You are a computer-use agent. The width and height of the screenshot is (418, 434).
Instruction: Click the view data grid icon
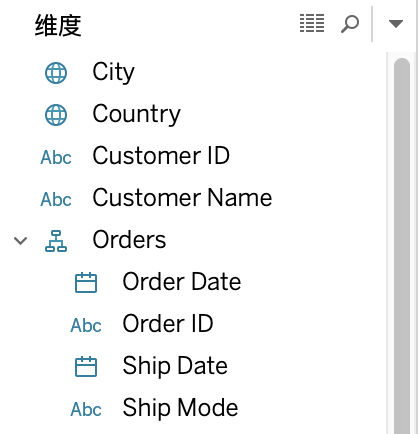(x=312, y=23)
